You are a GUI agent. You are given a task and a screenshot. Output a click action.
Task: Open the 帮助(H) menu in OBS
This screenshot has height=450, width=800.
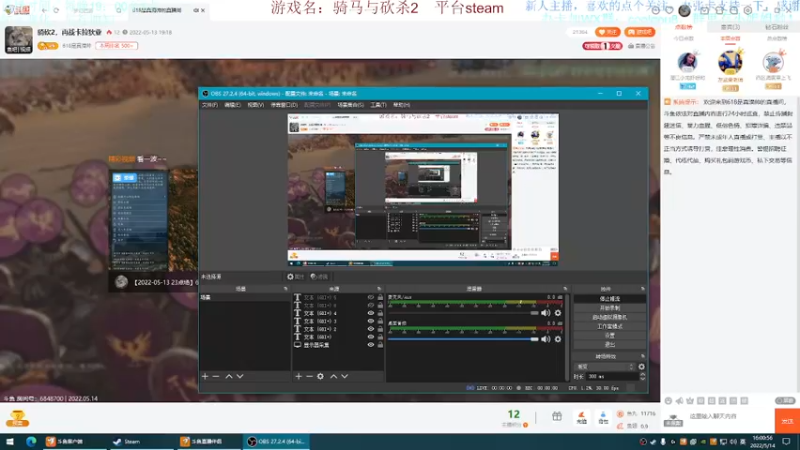pos(402,105)
